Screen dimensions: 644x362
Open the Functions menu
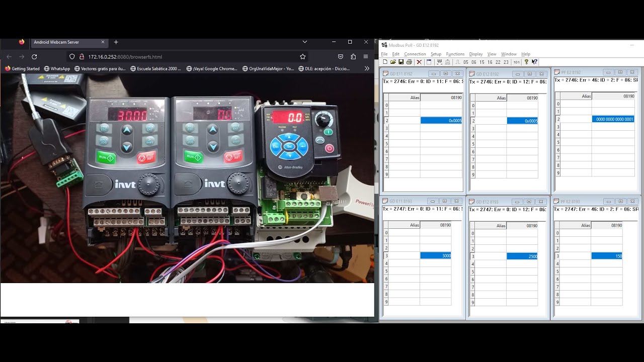455,54
